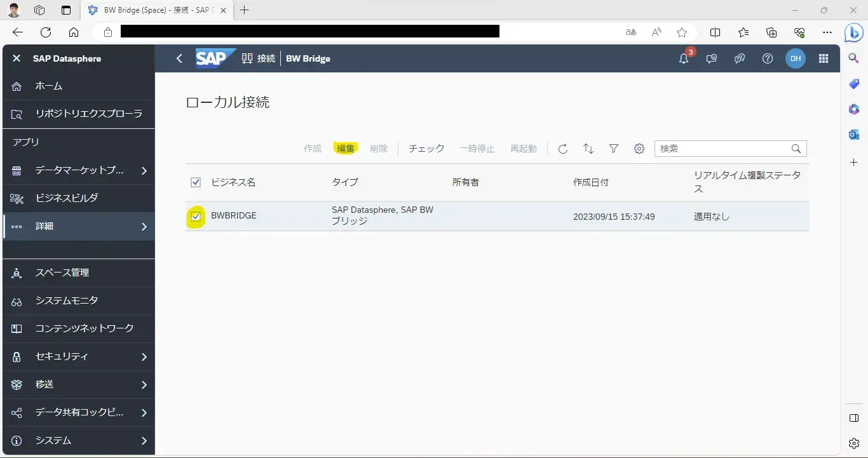Image resolution: width=868 pixels, height=458 pixels.
Task: Open the ホーム page
Action: coord(79,86)
